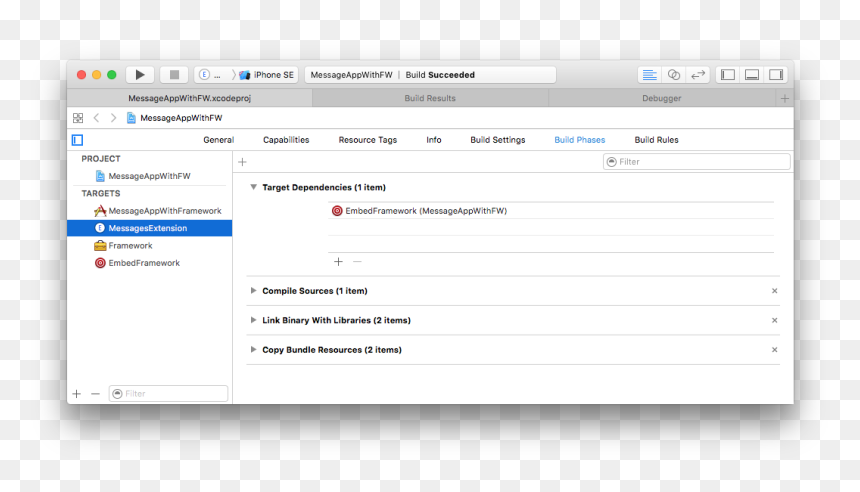Click the MessageAppWithFW jump bar item
The image size is (860, 492).
pyautogui.click(x=175, y=118)
